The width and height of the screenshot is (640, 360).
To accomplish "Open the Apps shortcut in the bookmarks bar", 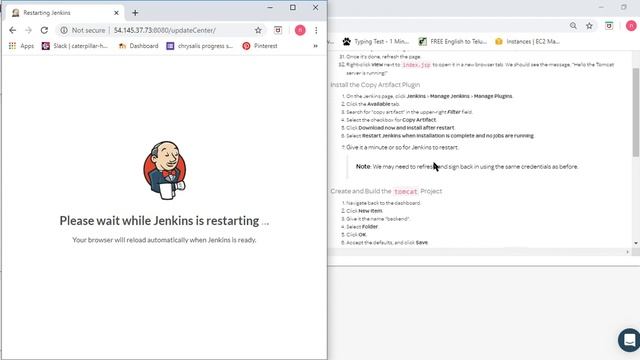I will click(x=21, y=46).
